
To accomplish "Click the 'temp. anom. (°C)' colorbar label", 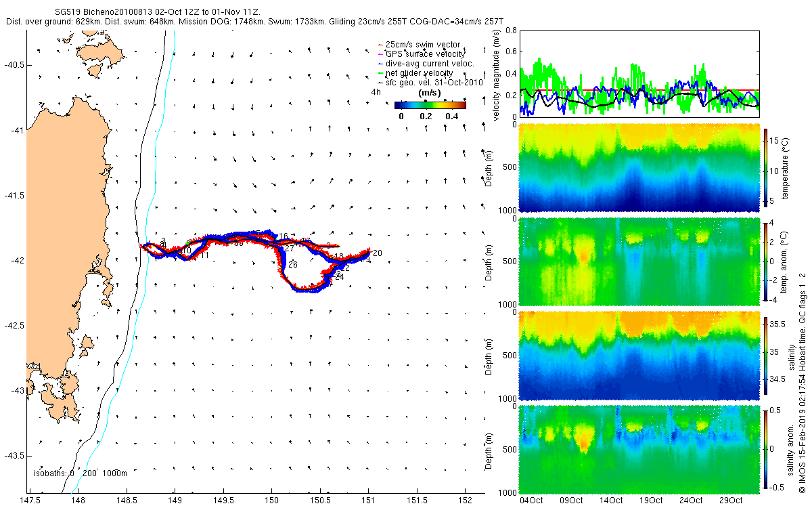I will click(x=786, y=261).
